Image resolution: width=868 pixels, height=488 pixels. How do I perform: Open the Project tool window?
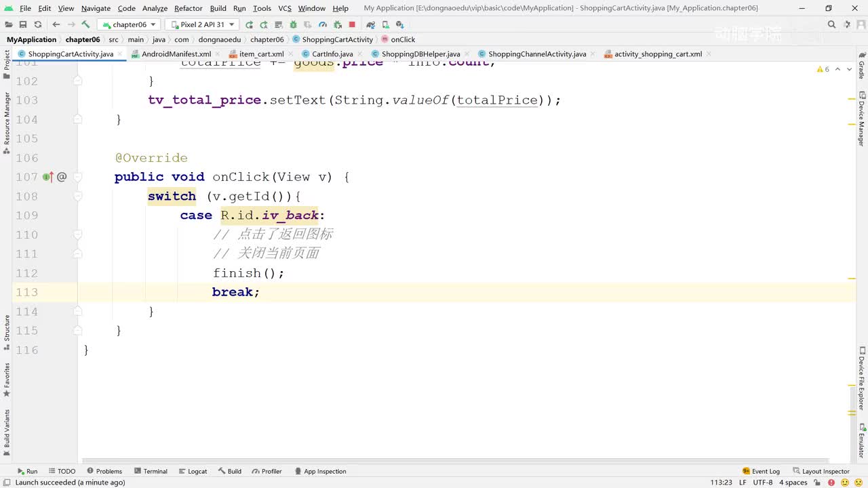[x=7, y=64]
